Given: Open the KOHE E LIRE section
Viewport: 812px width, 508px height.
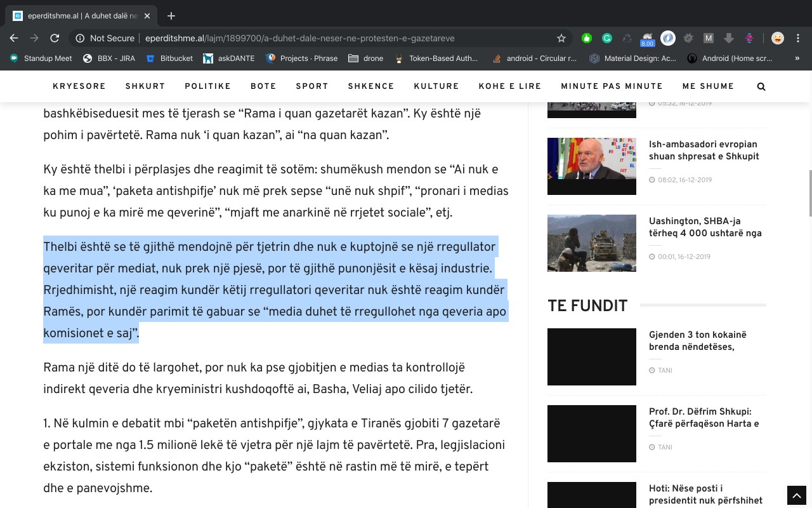Looking at the screenshot, I should [510, 86].
